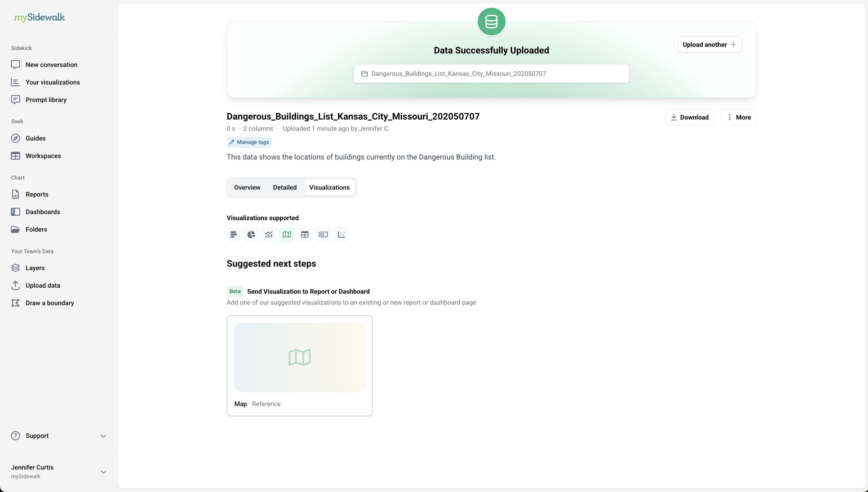Choose the line chart visualization icon

[269, 235]
